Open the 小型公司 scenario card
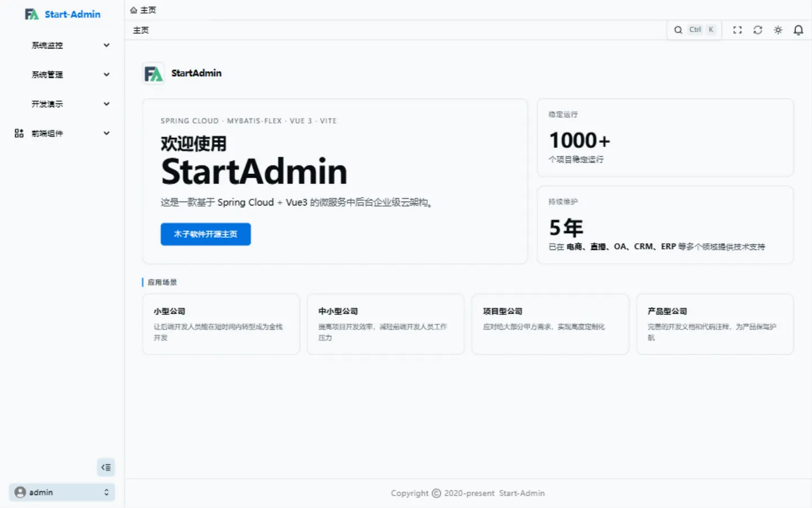 click(221, 324)
